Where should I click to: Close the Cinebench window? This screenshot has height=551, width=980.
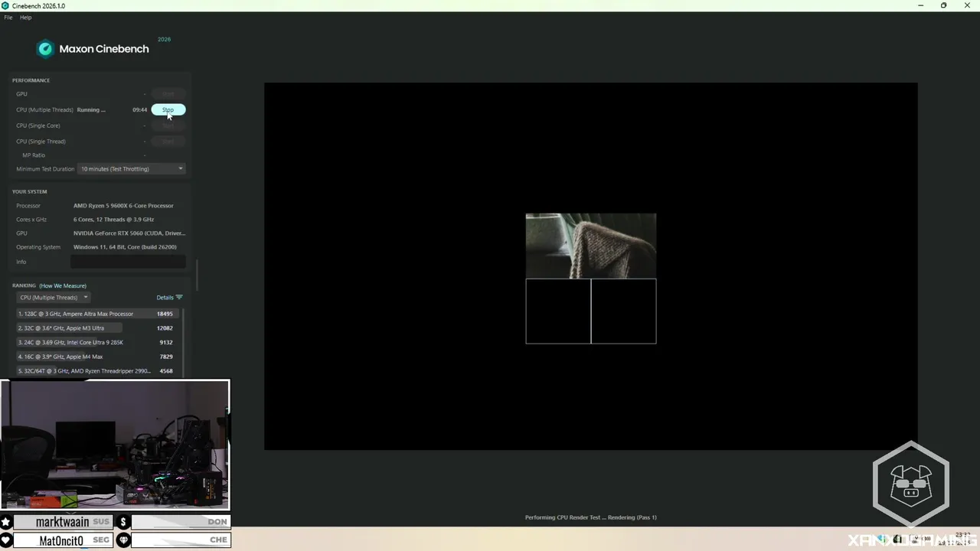[966, 5]
